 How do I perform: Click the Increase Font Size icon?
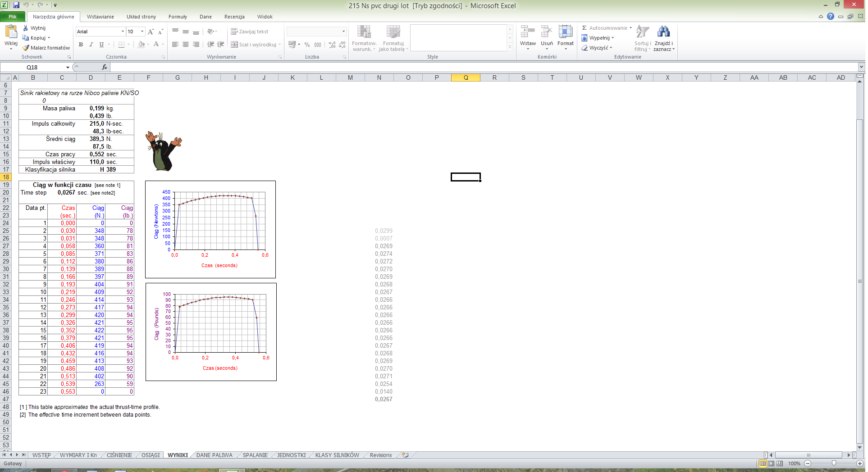click(151, 32)
